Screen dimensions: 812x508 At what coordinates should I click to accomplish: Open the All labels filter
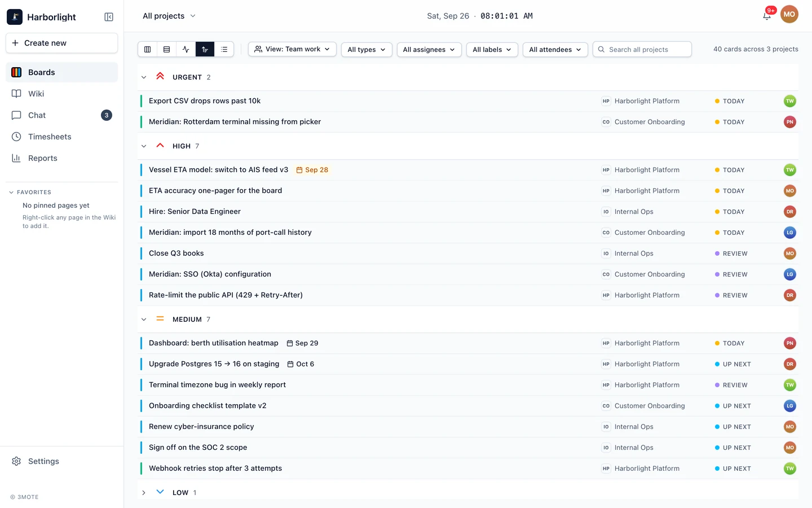(492, 50)
